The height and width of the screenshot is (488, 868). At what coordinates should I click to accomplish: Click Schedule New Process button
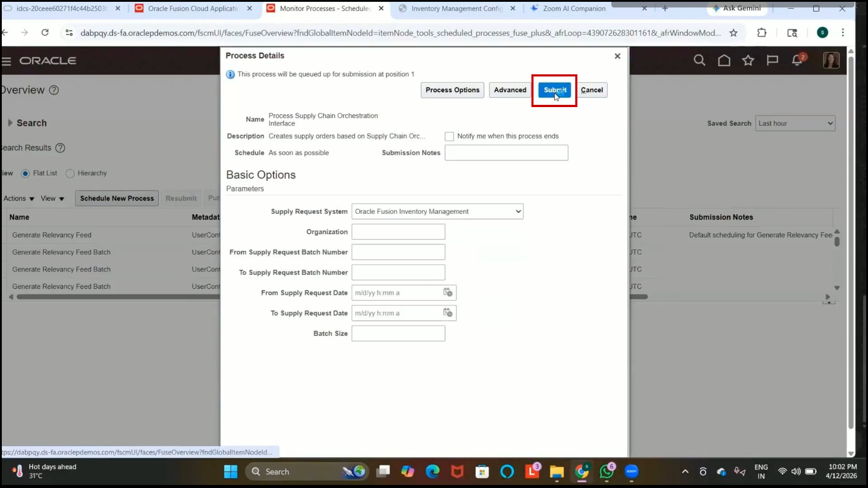[117, 198]
